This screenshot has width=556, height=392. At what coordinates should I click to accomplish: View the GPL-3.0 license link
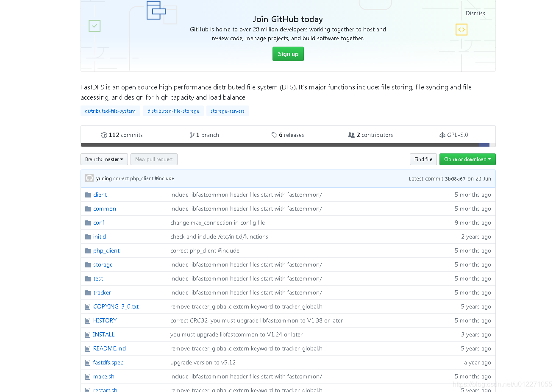click(454, 135)
